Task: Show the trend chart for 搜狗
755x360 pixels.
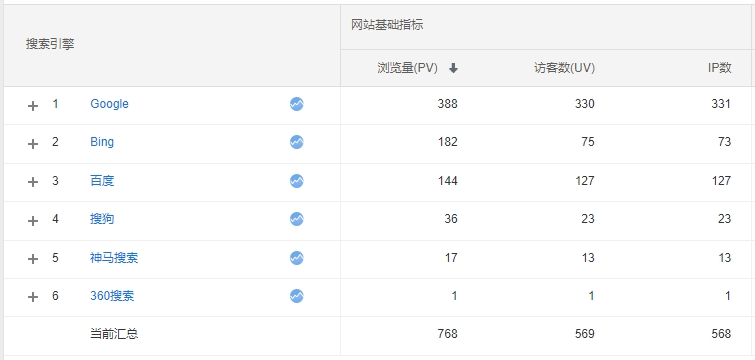Action: click(x=297, y=219)
